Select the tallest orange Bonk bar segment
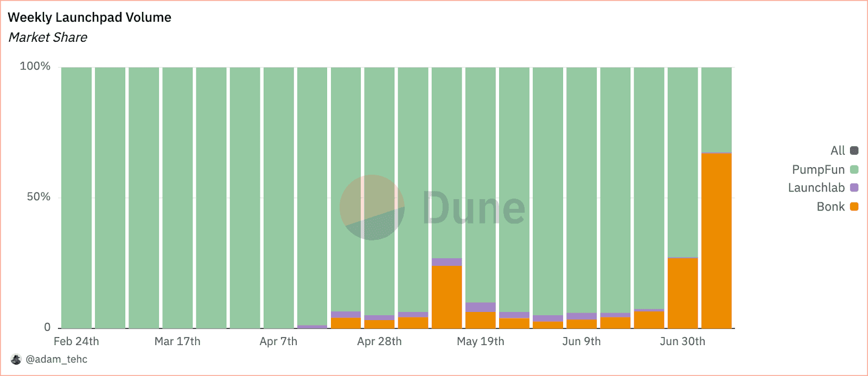This screenshot has width=868, height=376. (716, 241)
